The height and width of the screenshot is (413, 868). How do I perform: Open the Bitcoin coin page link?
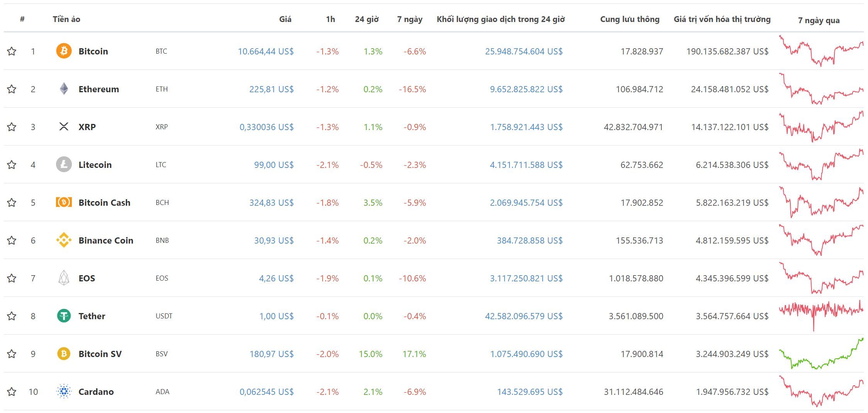pyautogui.click(x=93, y=51)
